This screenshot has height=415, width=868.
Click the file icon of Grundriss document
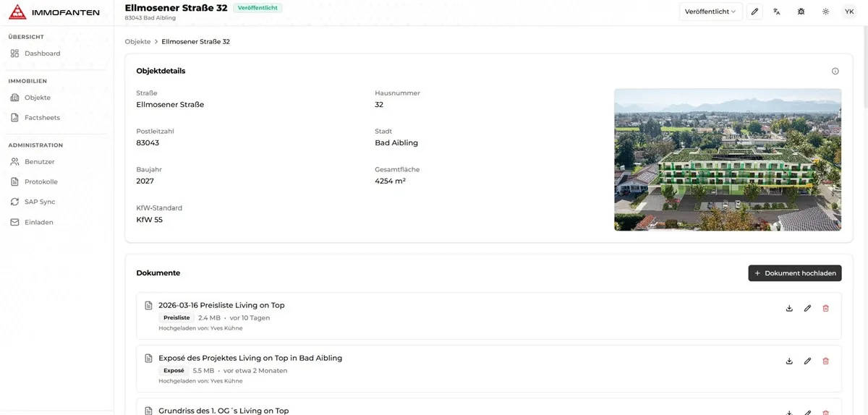(148, 411)
